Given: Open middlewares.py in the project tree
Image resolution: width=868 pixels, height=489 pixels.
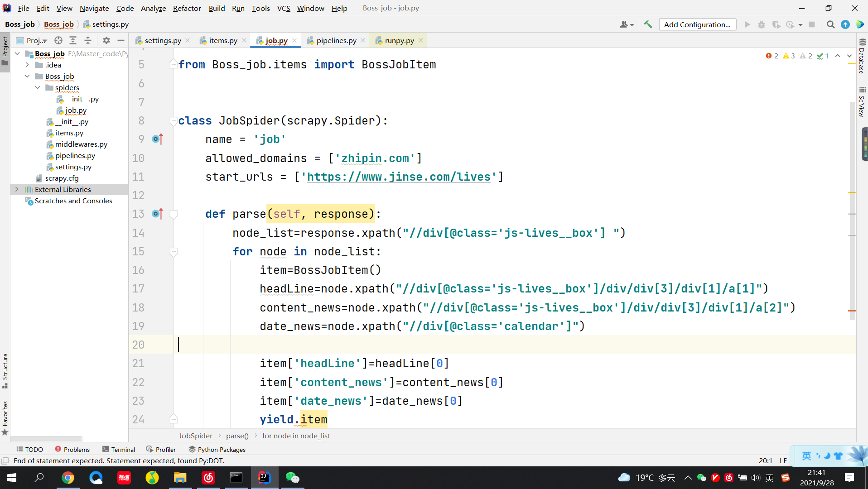Looking at the screenshot, I should tap(81, 144).
